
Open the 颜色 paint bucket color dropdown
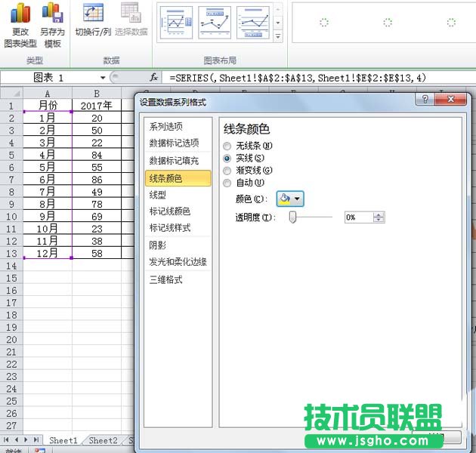point(290,199)
